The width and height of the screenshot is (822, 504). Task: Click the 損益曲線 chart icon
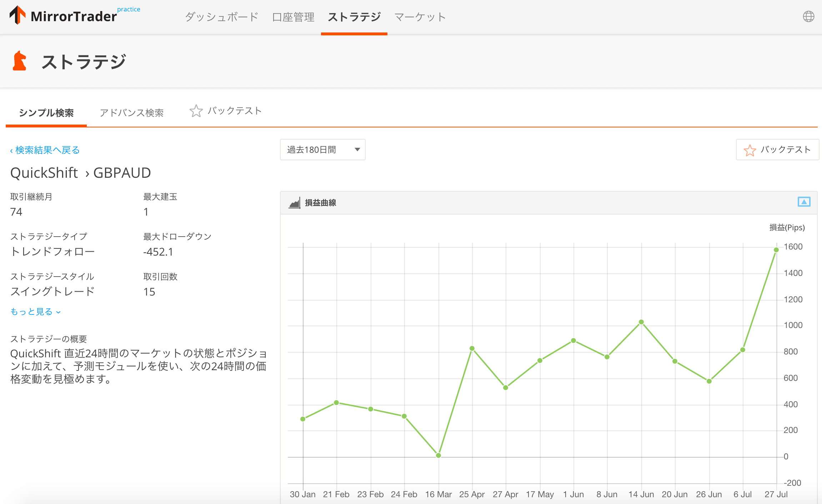click(294, 203)
